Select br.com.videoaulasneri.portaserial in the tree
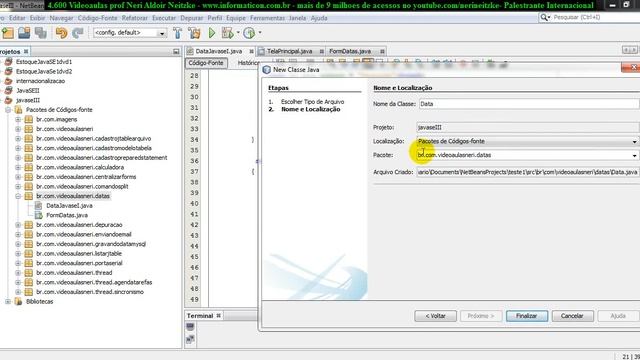Screen dimensions: 640x360 [x=79, y=263]
